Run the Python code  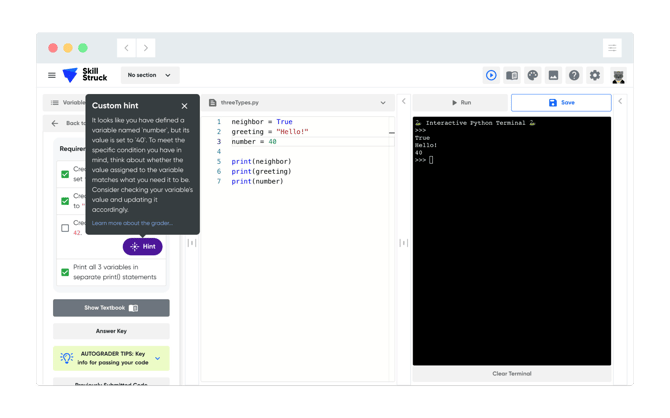click(460, 103)
